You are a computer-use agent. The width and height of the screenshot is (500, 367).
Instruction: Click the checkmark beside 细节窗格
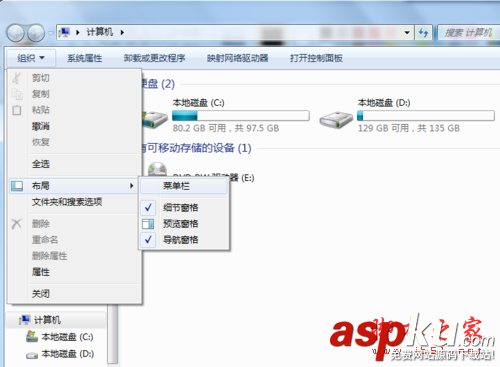(x=148, y=208)
